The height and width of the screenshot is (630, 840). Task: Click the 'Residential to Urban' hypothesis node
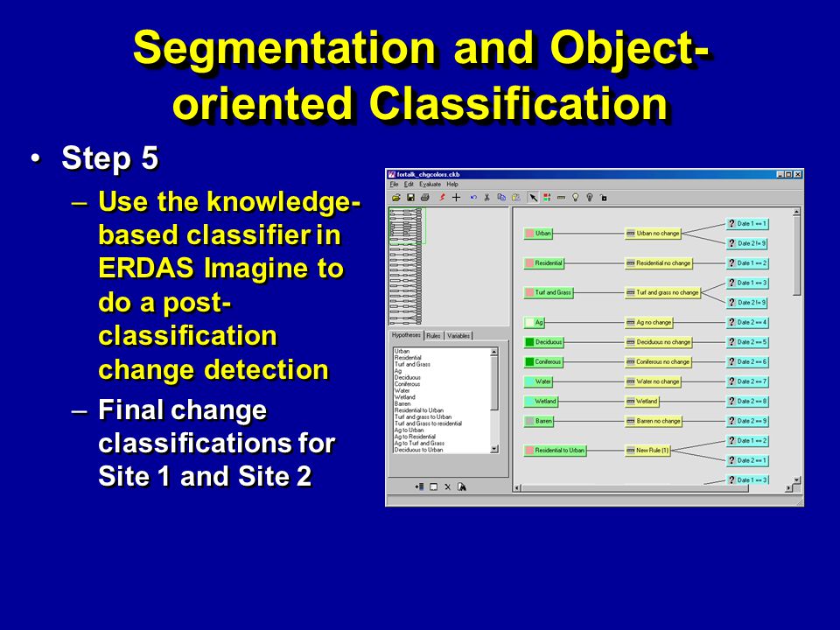pos(555,451)
